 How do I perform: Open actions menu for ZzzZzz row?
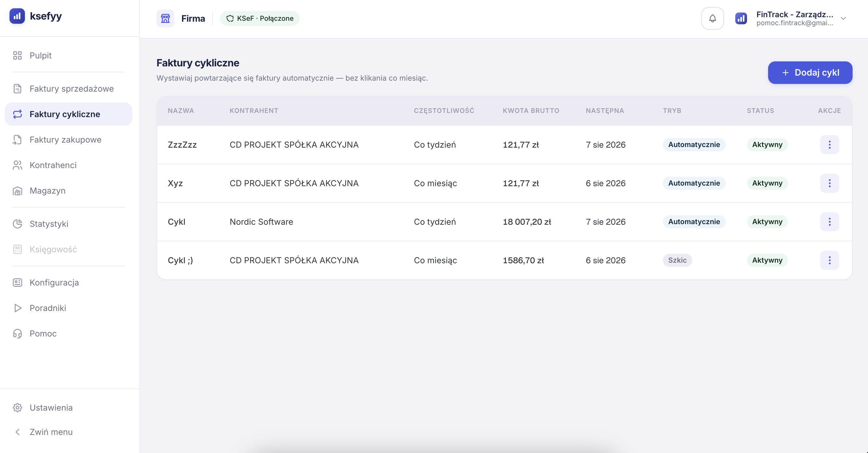(829, 145)
